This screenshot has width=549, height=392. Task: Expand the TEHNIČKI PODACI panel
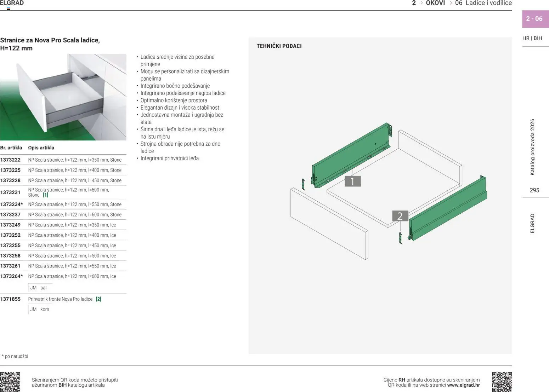[279, 46]
